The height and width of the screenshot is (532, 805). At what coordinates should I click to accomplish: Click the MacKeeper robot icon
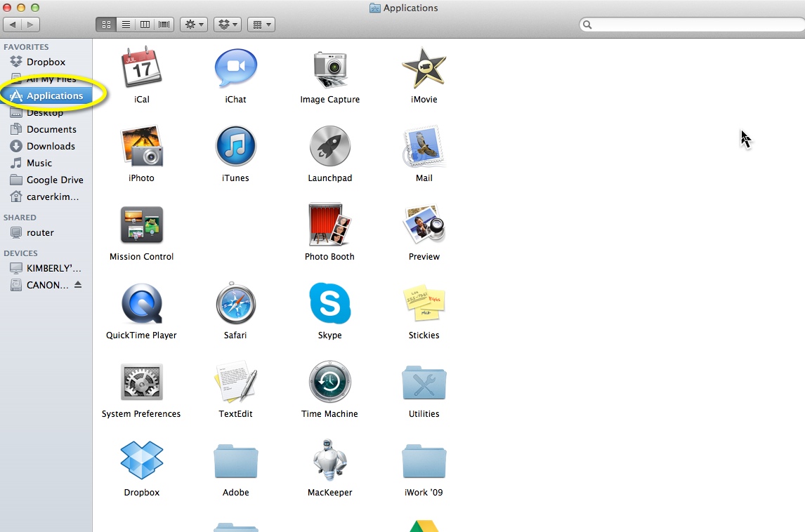click(330, 460)
